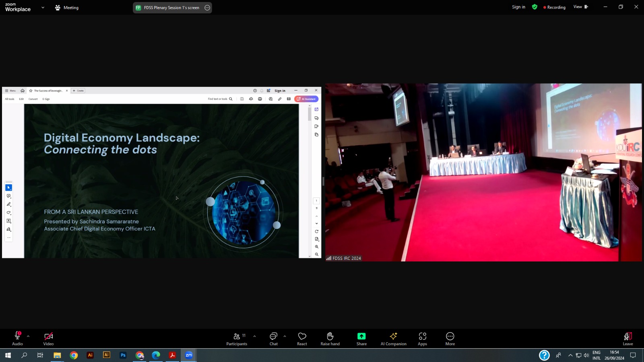Click Sign in on the Zoom title bar

click(x=518, y=7)
